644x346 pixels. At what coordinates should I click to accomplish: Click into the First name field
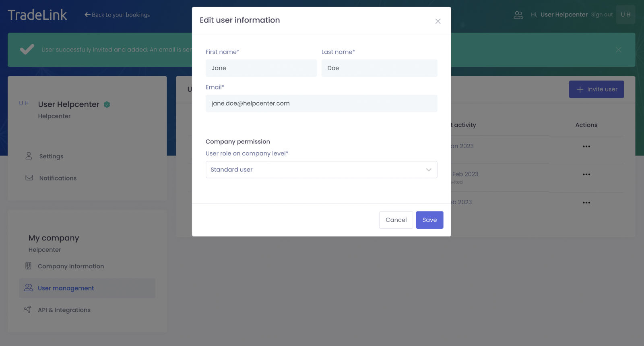(x=261, y=68)
